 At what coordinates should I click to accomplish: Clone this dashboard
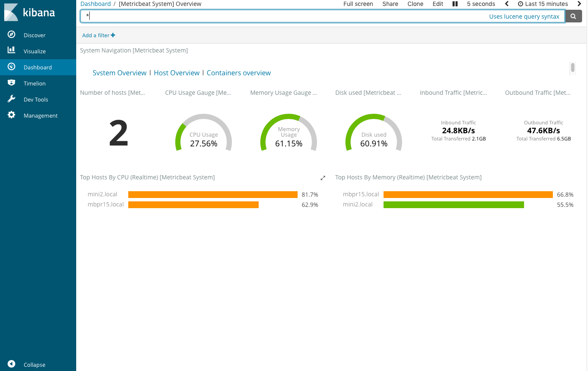click(x=415, y=4)
